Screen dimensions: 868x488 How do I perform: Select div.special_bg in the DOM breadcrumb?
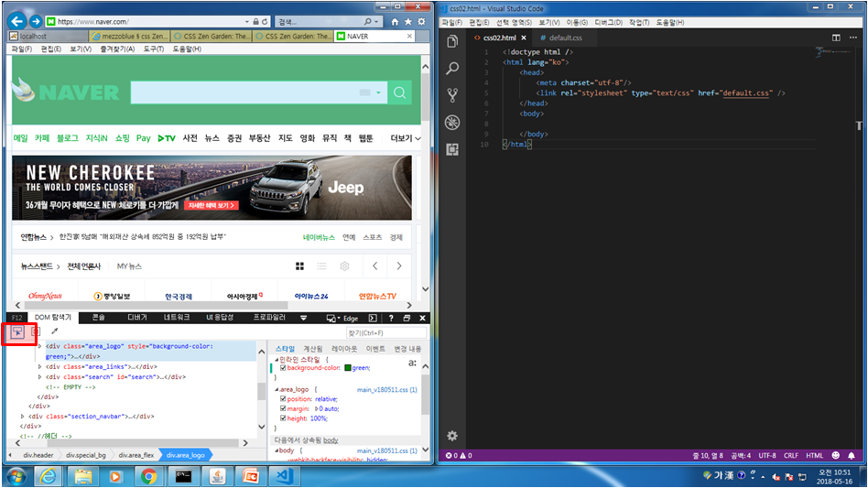[x=86, y=455]
